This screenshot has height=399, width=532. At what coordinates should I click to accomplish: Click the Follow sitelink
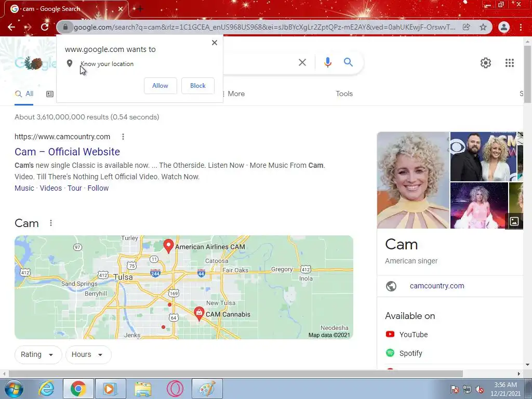pos(98,188)
